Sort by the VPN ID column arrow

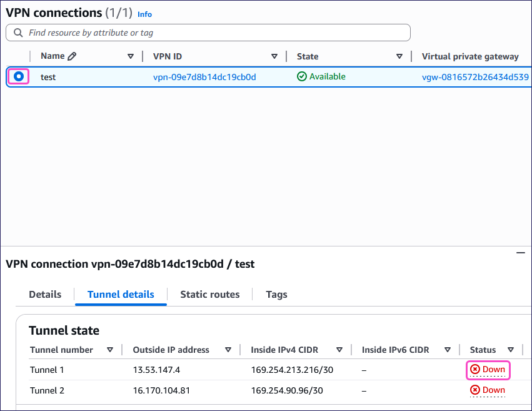[274, 56]
